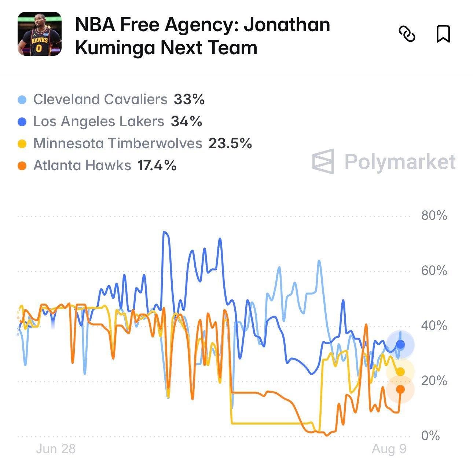473x476 pixels.
Task: Click the Hawks orange endpoint marker
Action: pyautogui.click(x=400, y=389)
